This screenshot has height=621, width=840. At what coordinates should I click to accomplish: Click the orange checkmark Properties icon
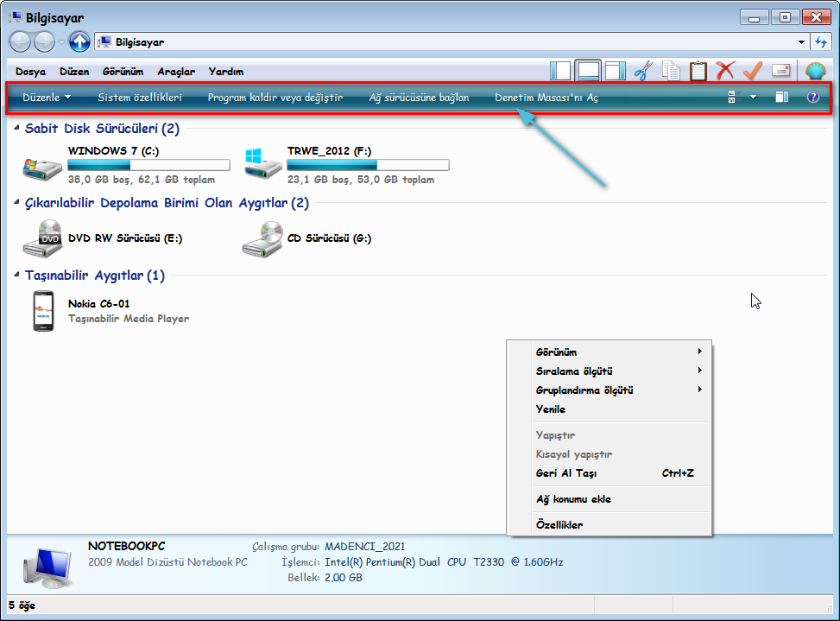pos(753,71)
